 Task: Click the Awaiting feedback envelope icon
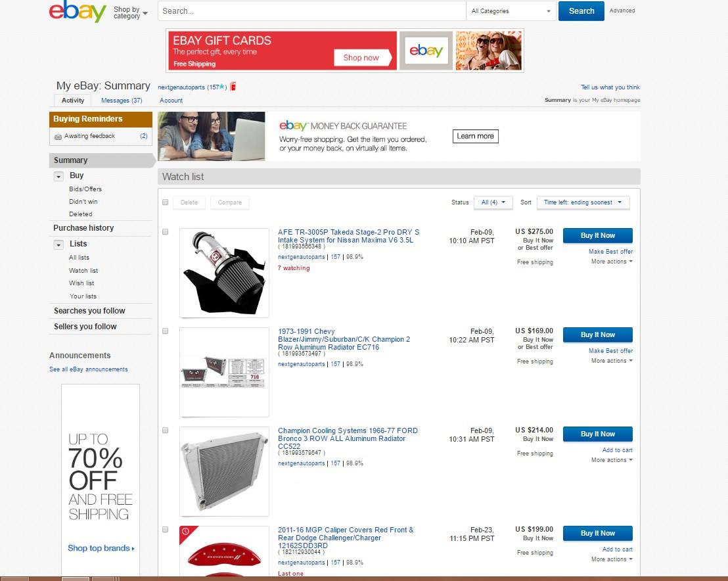pos(58,137)
